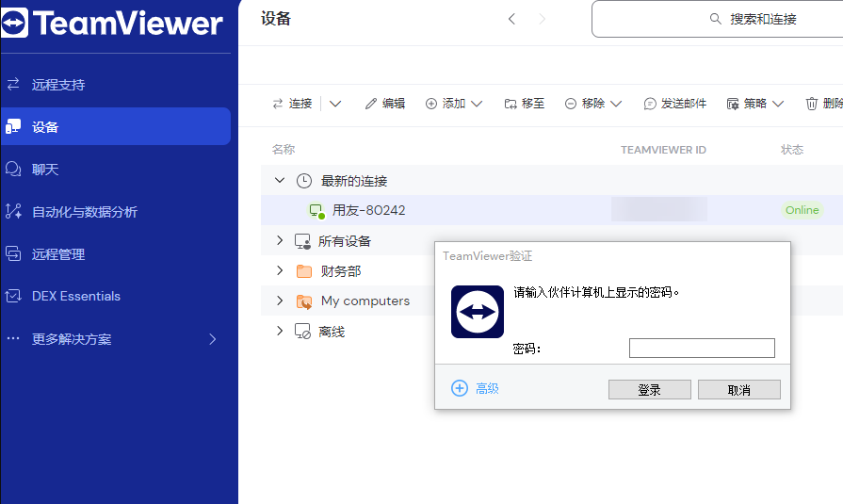Sort by the TEAMVIEWER ID column header
This screenshot has width=843, height=504.
click(x=663, y=150)
